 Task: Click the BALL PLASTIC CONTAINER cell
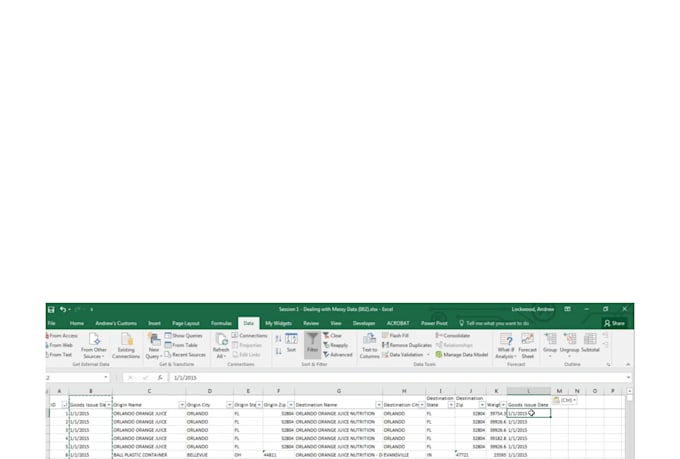click(x=149, y=455)
